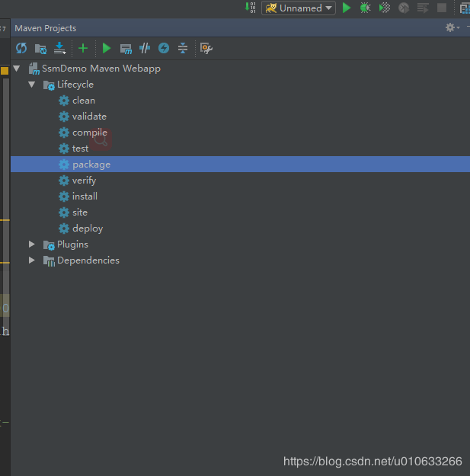470x476 pixels.
Task: Click gear icon beside verify goal
Action: [64, 180]
